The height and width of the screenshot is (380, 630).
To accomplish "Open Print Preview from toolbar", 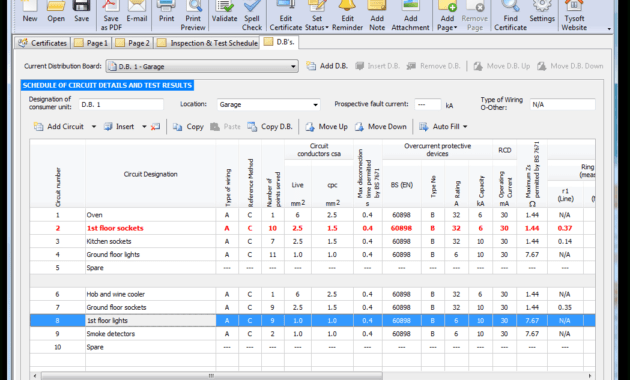I will coord(193,15).
